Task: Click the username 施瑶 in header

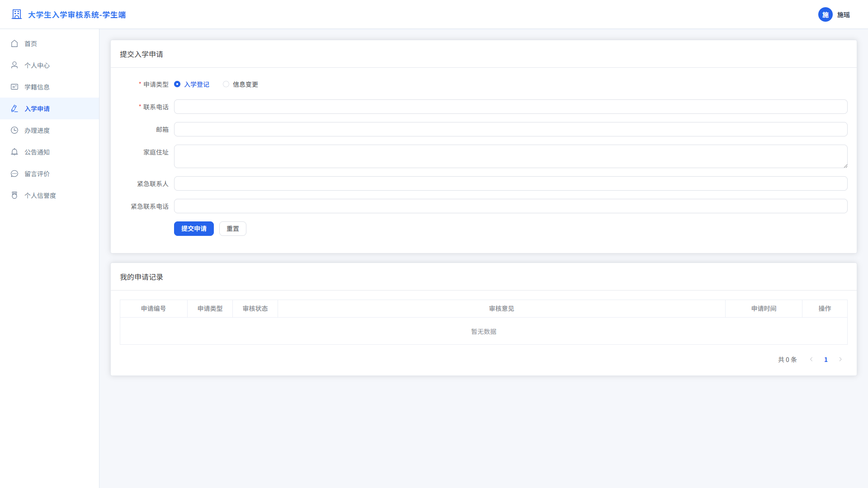Action: (844, 15)
